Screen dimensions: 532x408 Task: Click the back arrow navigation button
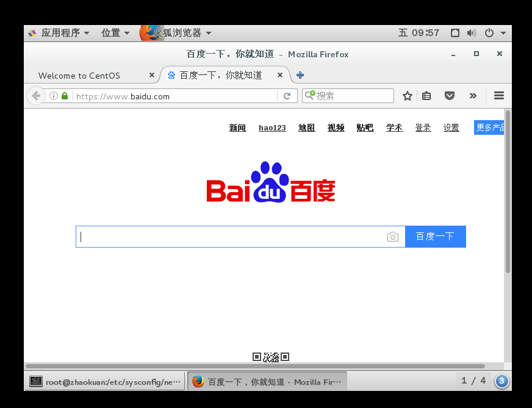[36, 96]
